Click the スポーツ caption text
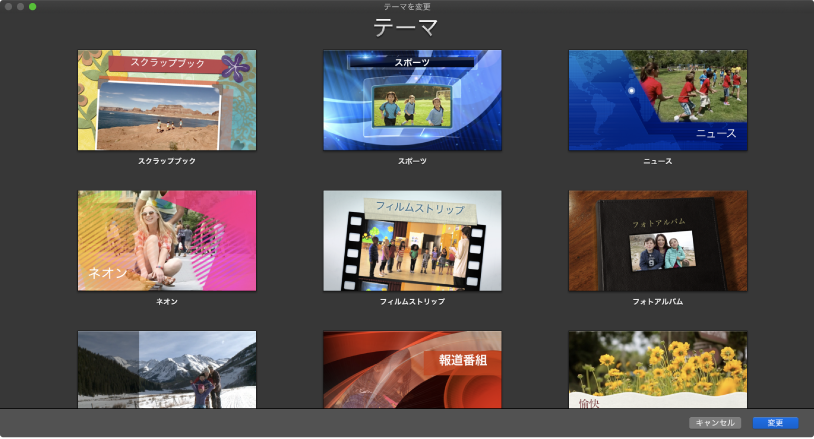Viewport: 814px width, 439px height. point(412,161)
